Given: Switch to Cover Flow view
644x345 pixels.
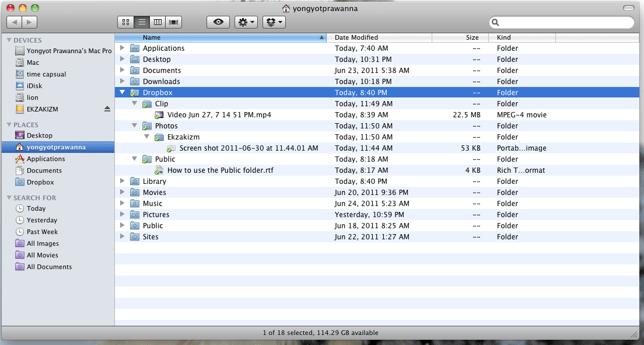Looking at the screenshot, I should [174, 22].
